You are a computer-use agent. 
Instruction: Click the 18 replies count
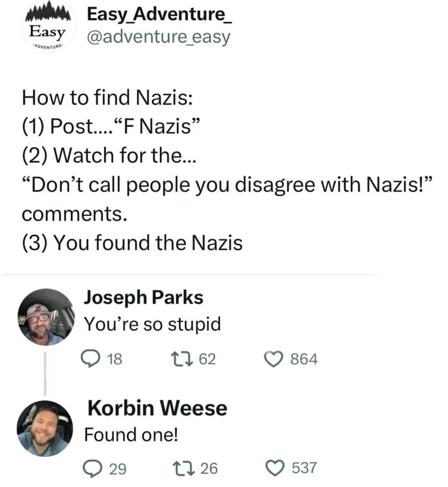pyautogui.click(x=114, y=359)
